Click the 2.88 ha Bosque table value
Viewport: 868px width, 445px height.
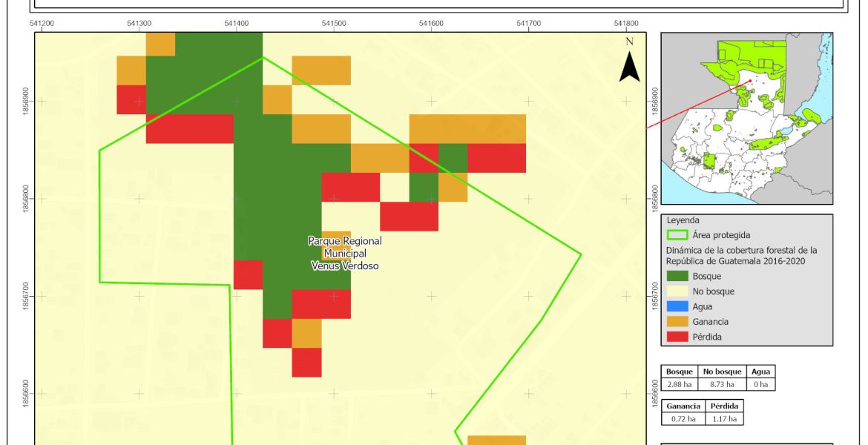680,384
